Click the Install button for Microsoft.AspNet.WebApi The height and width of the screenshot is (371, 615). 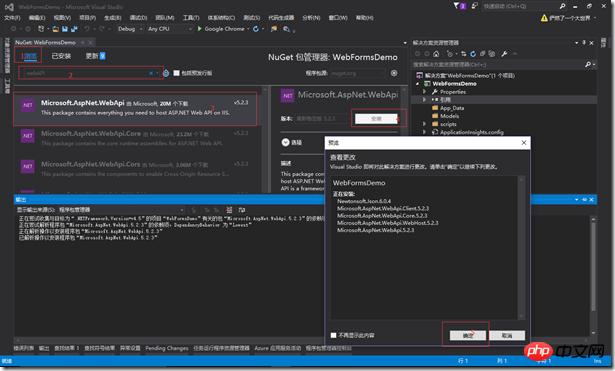(376, 118)
